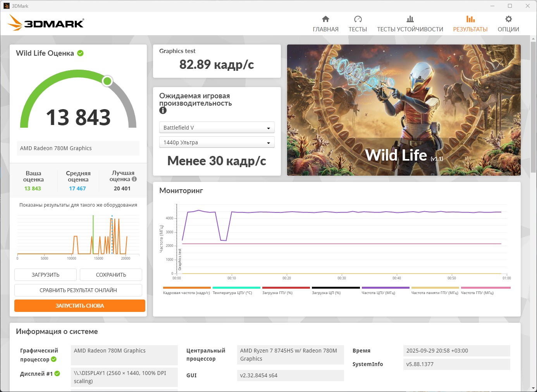Click the СОХРАНИТЬ button
The height and width of the screenshot is (392, 537).
pos(111,275)
